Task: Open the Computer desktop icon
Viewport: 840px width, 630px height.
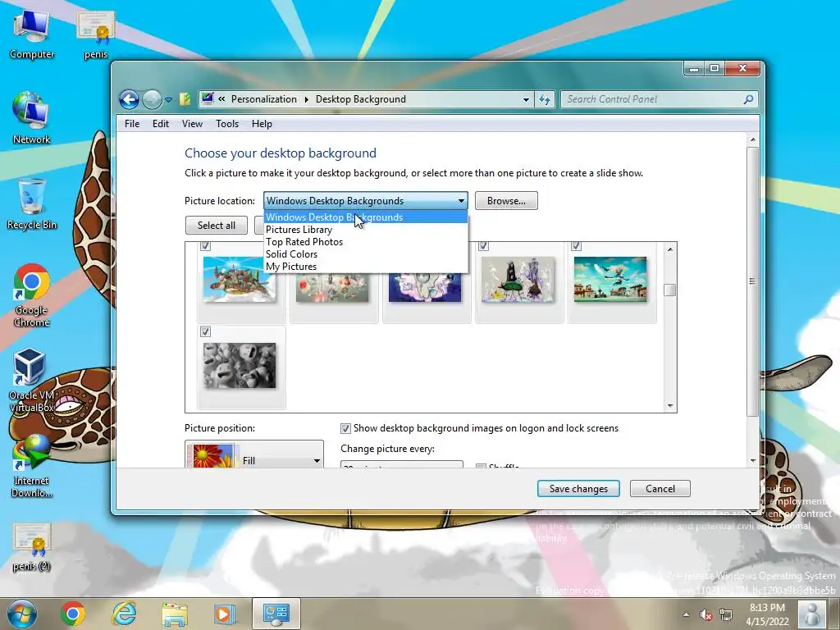Action: click(x=31, y=34)
